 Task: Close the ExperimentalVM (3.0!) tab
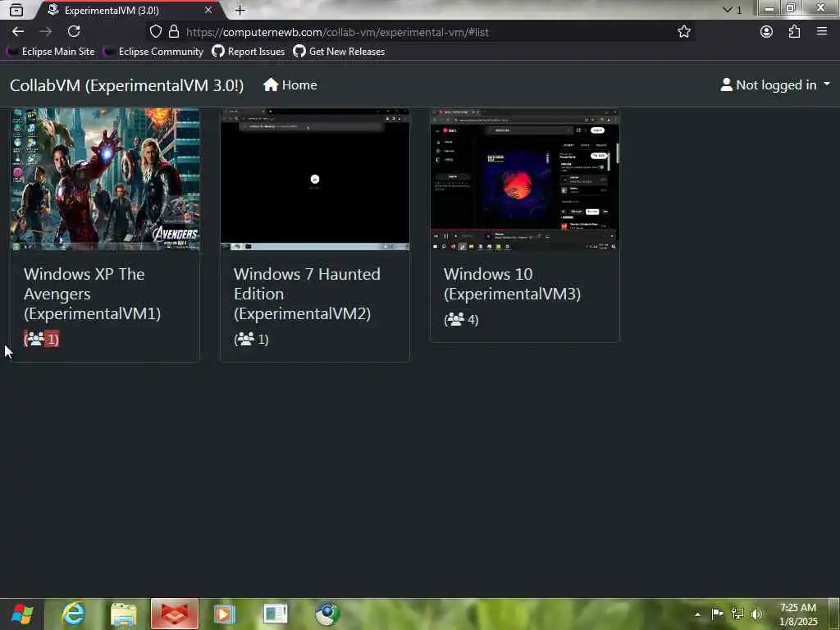click(x=208, y=10)
